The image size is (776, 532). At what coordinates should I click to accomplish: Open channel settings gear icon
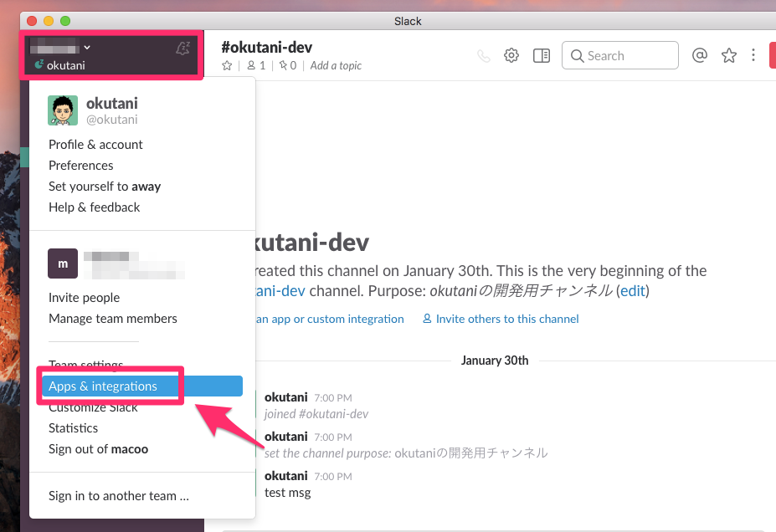511,55
